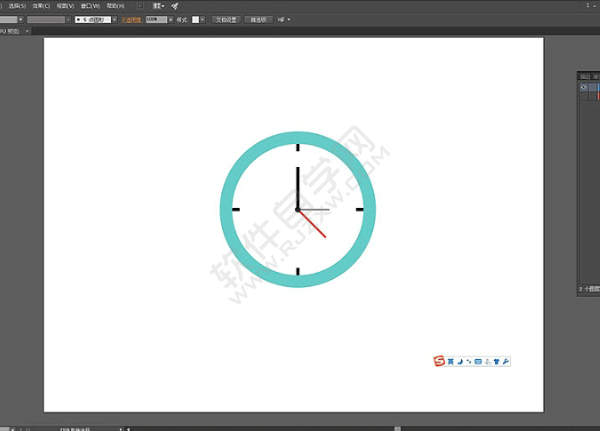Open the Sogou soft keyboard icon
This screenshot has height=431, width=600.
tap(478, 361)
